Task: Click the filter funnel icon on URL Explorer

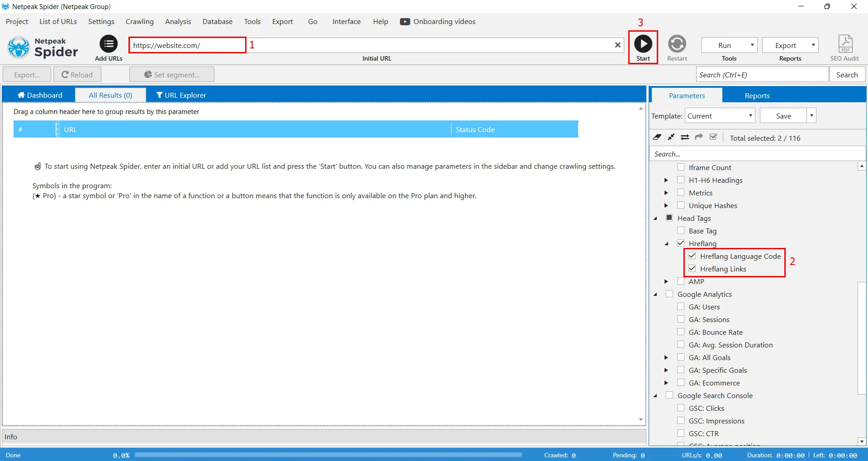Action: (x=159, y=95)
